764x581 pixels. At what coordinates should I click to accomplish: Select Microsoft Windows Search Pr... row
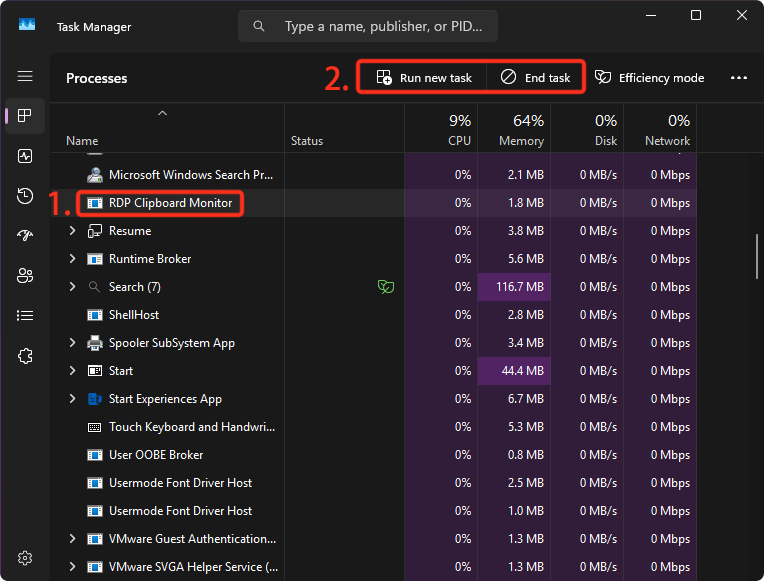[x=374, y=174]
